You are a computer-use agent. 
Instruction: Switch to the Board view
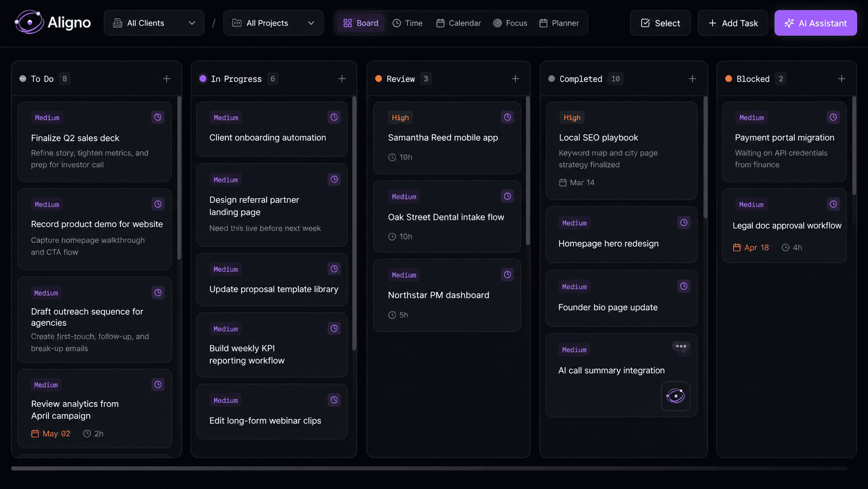click(x=361, y=23)
